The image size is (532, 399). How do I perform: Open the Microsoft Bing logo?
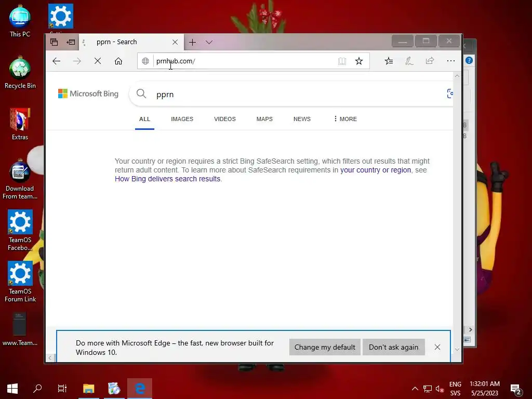[88, 94]
